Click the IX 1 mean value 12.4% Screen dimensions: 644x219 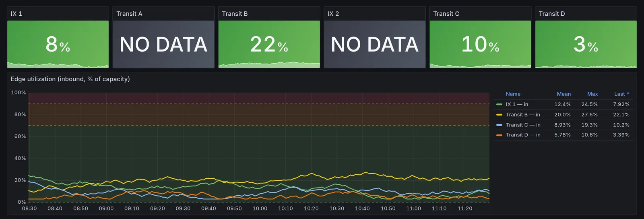pyautogui.click(x=562, y=104)
